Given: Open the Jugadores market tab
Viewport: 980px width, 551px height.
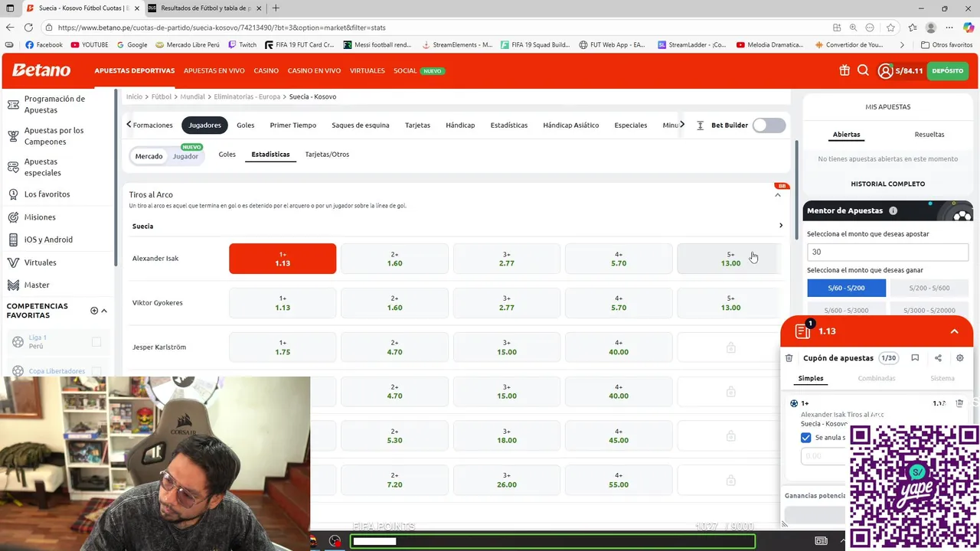Looking at the screenshot, I should coord(204,126).
